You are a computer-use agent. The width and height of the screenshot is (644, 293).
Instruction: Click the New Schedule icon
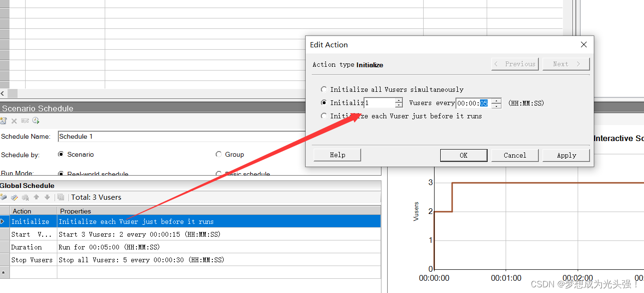pos(3,121)
